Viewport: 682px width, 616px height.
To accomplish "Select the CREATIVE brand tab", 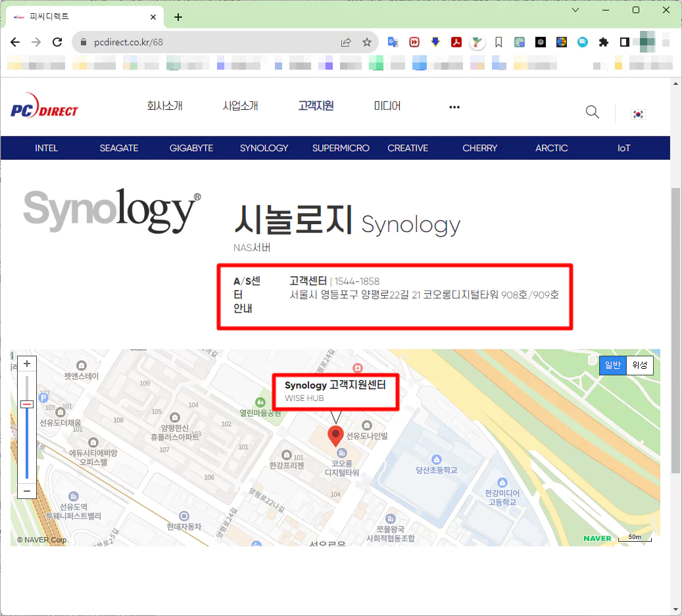I will [x=408, y=148].
